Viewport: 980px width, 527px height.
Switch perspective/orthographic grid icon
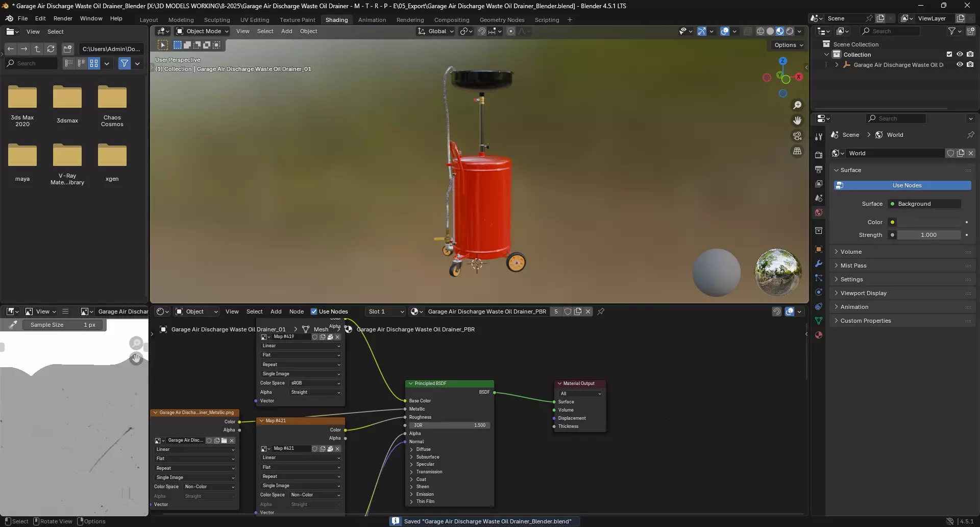click(797, 151)
